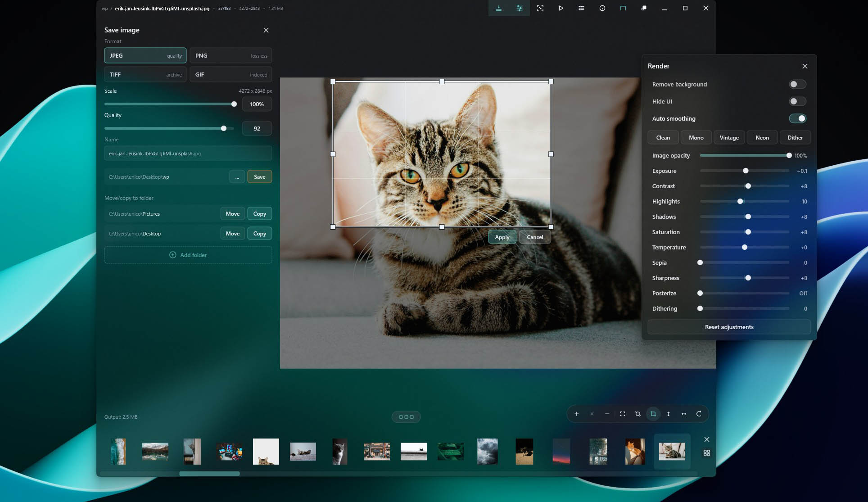
Task: Click the overlapping windows icon in title bar
Action: [x=644, y=8]
